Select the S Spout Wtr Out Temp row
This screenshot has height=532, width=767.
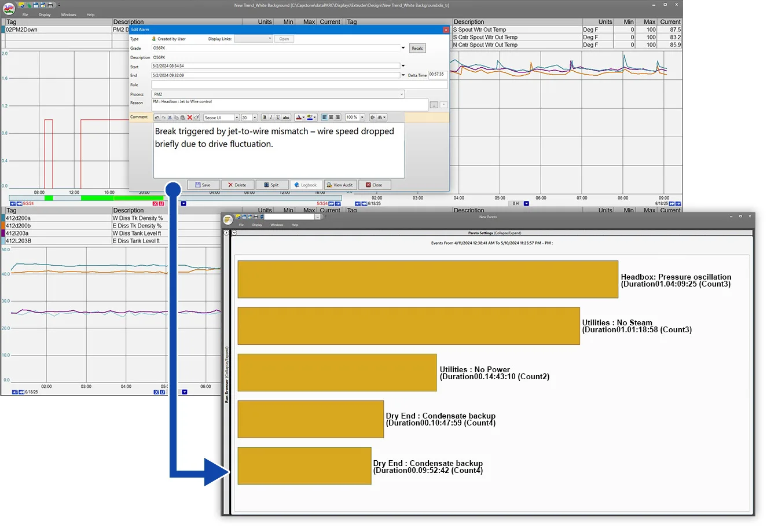567,30
